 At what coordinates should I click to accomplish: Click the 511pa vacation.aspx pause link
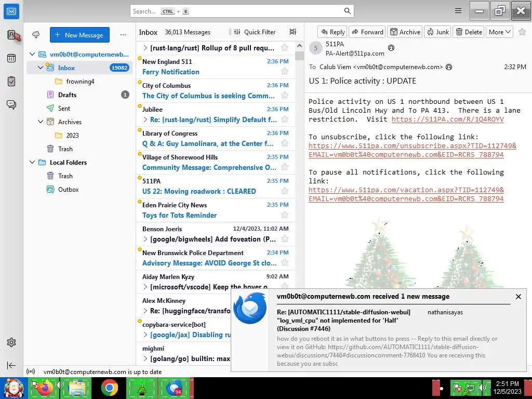pos(406,194)
